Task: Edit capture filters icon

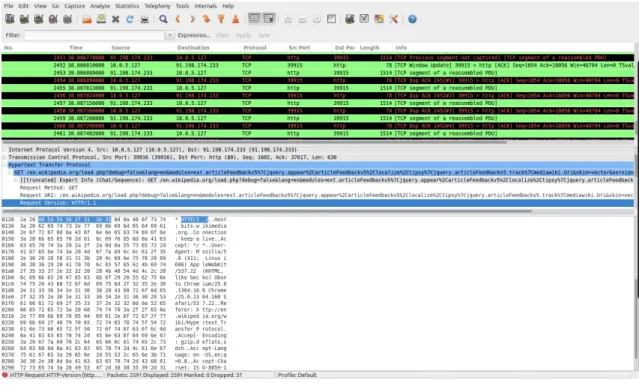Action: pyautogui.click(x=350, y=19)
